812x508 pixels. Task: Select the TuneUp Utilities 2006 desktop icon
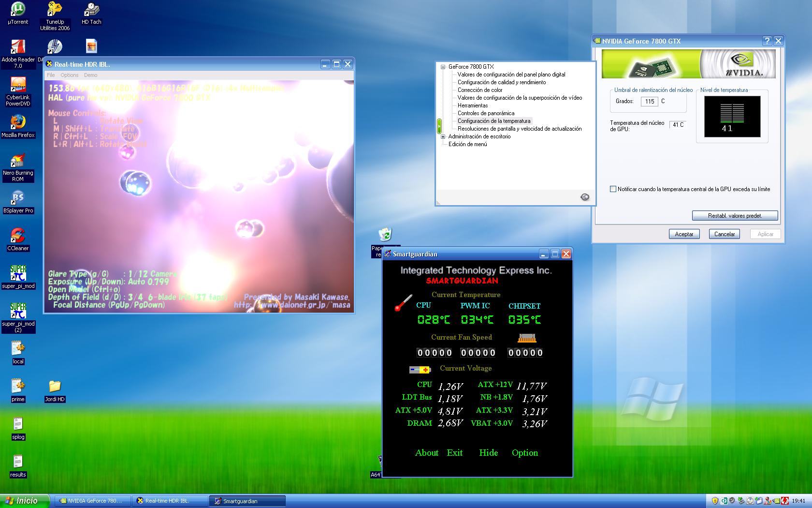click(x=55, y=16)
